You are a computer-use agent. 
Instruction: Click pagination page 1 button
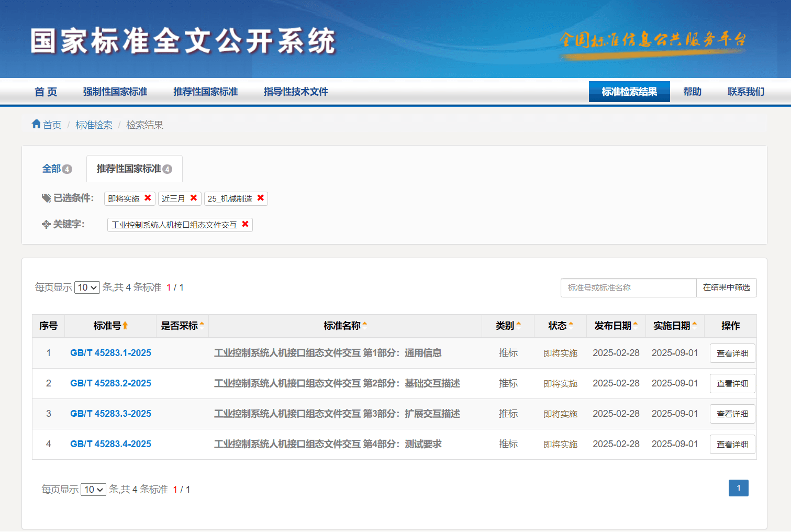coord(738,488)
